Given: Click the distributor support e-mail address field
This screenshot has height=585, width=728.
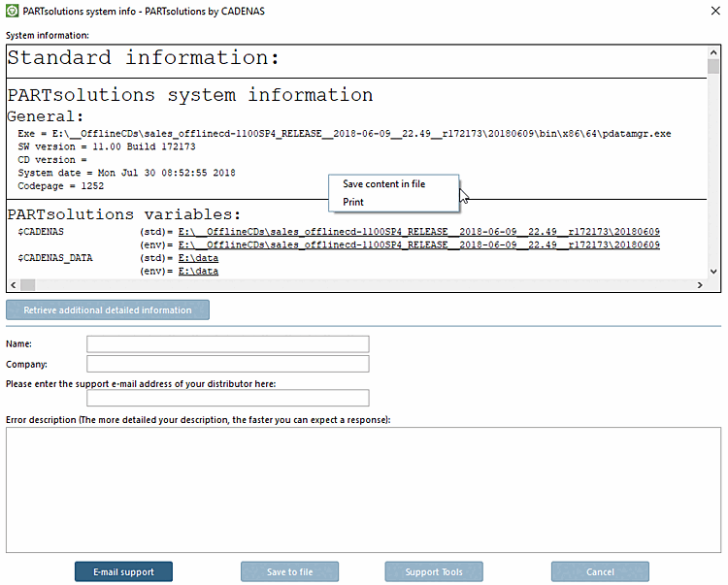Looking at the screenshot, I should coord(228,398).
